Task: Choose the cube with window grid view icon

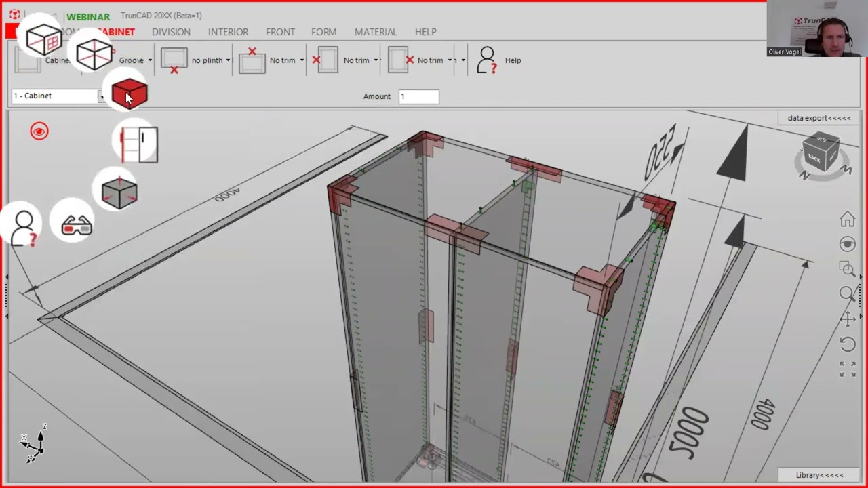Action: click(43, 39)
